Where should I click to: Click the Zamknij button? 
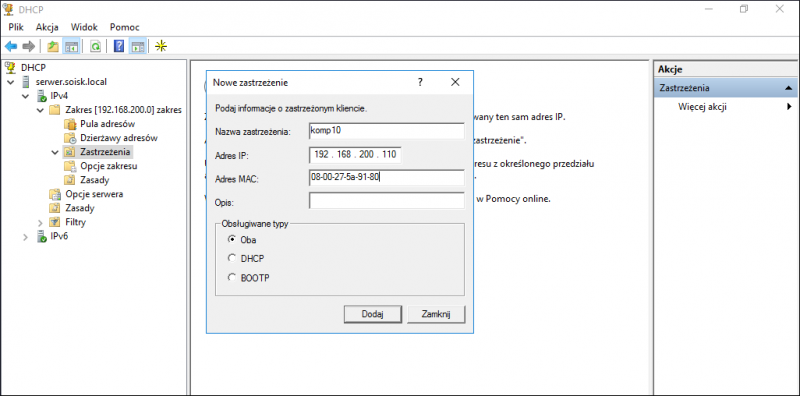coord(436,314)
